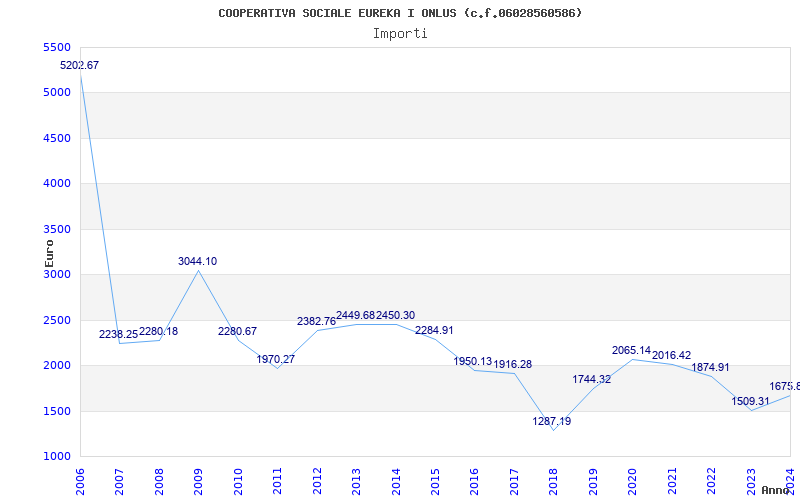This screenshot has width=800, height=500.
Task: Select the data label 1287.19
Action: [552, 421]
